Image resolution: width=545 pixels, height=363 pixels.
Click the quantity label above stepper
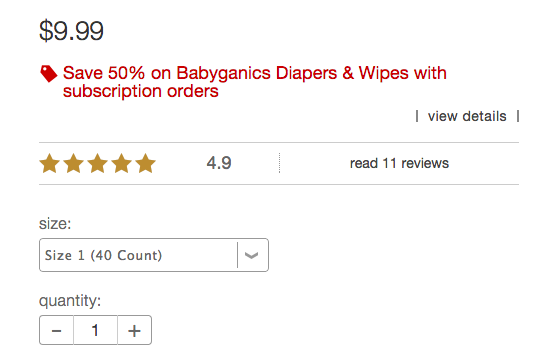(x=70, y=301)
